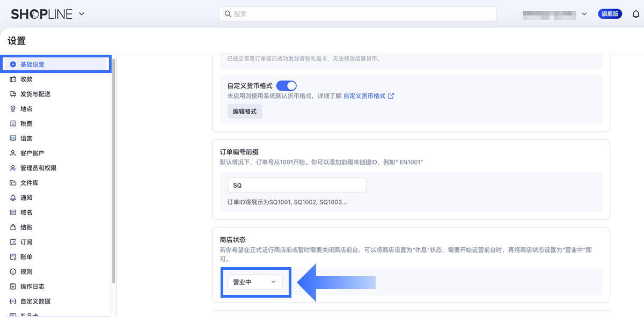Open 基础设置 menu item

(56, 64)
